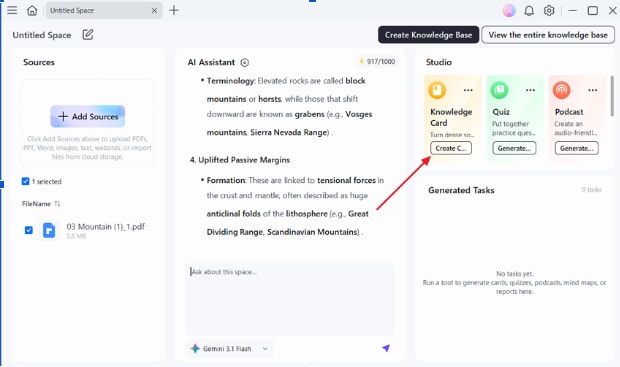
Task: Click the '0 tasks' counter
Action: 591,190
